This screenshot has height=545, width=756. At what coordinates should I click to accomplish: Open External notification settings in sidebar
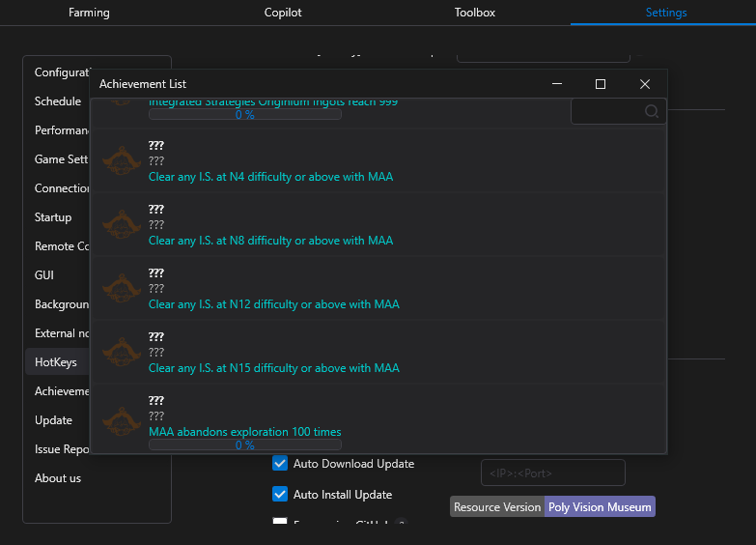pyautogui.click(x=61, y=333)
